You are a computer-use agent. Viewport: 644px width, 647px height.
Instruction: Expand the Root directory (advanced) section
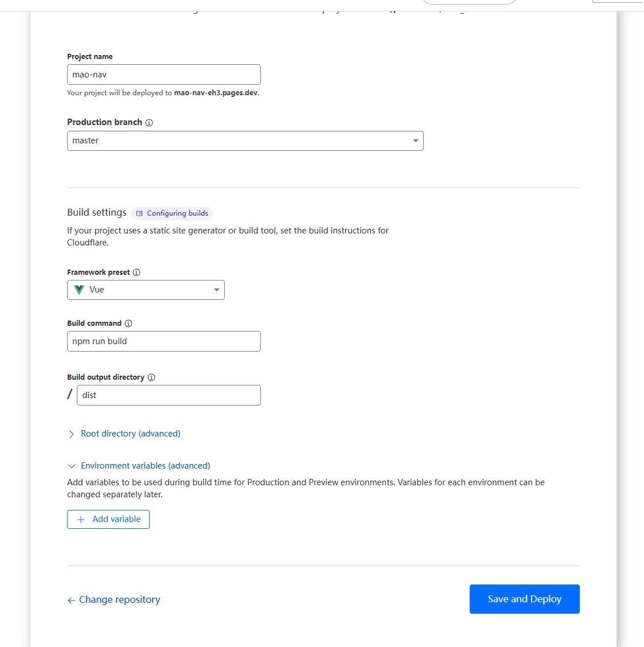point(130,434)
